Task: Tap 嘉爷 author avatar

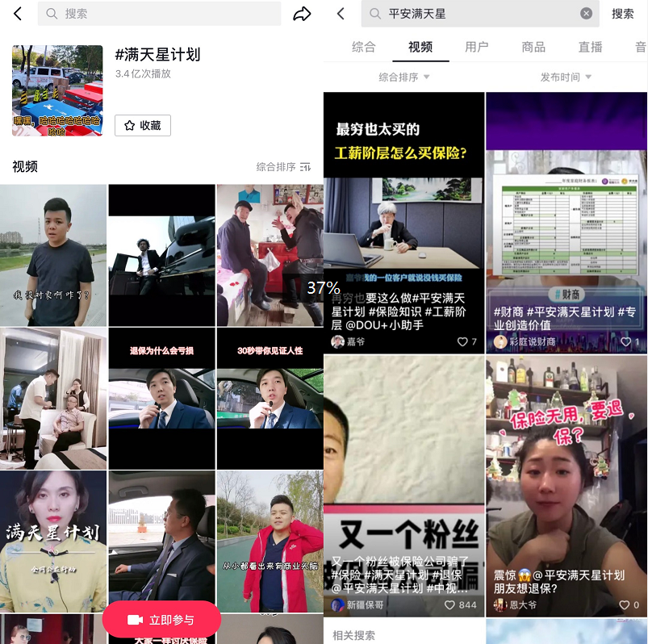Action: tap(337, 341)
